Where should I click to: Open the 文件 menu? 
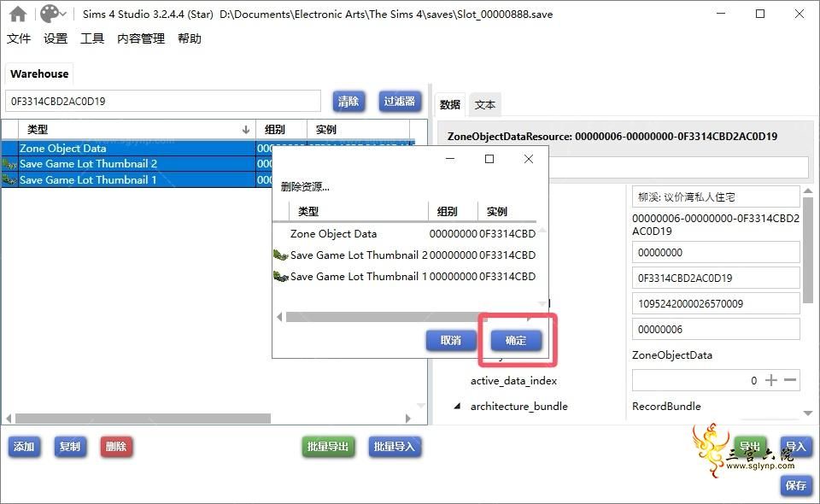(x=19, y=38)
